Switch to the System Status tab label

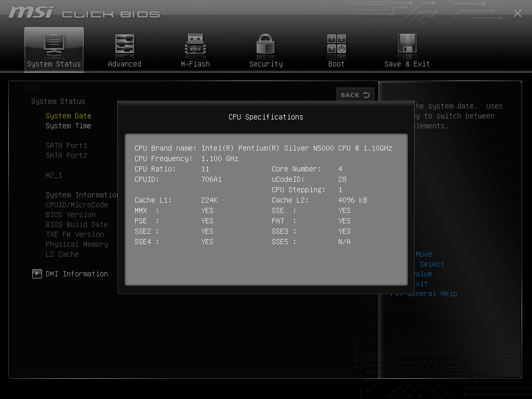[x=54, y=64]
